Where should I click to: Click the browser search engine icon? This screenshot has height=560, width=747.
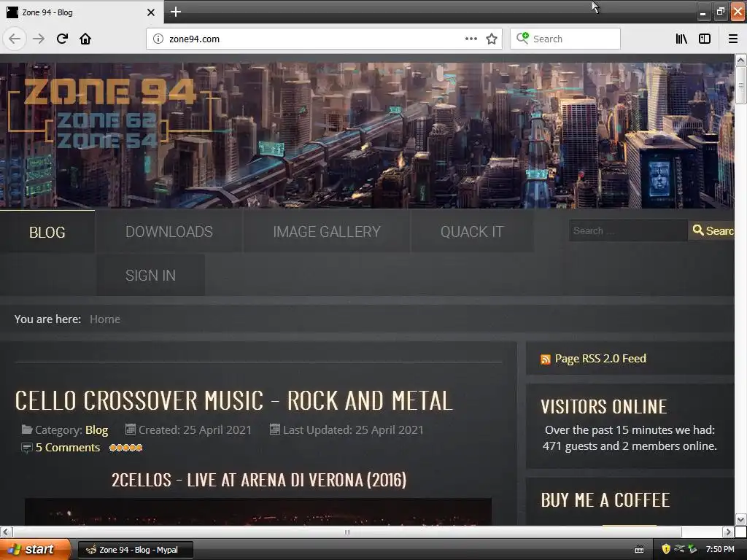pyautogui.click(x=522, y=38)
